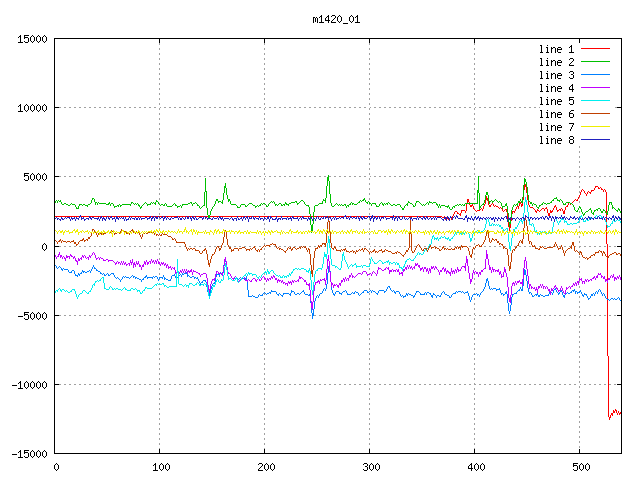Click the red sample for line 1
This screenshot has height=480, width=640.
596,49
